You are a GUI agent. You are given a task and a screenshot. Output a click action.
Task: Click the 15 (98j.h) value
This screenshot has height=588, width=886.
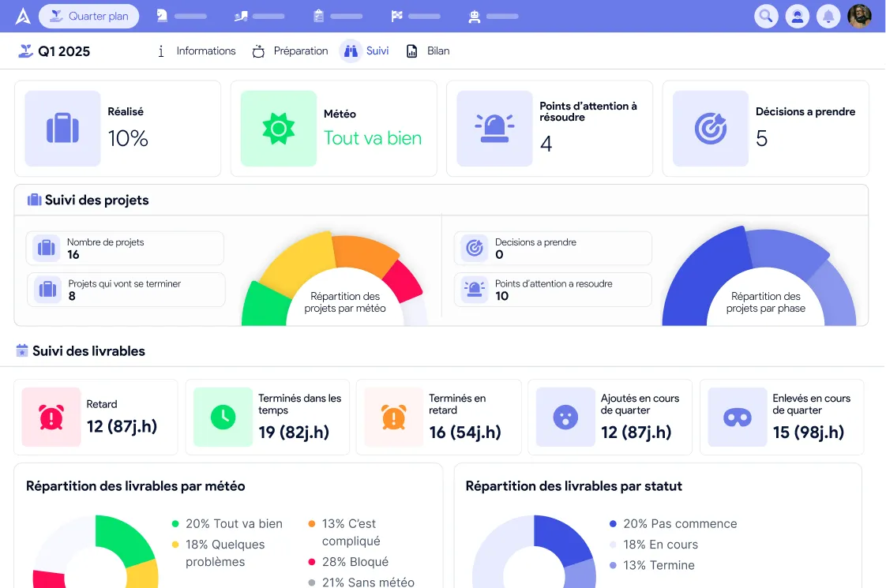point(809,432)
